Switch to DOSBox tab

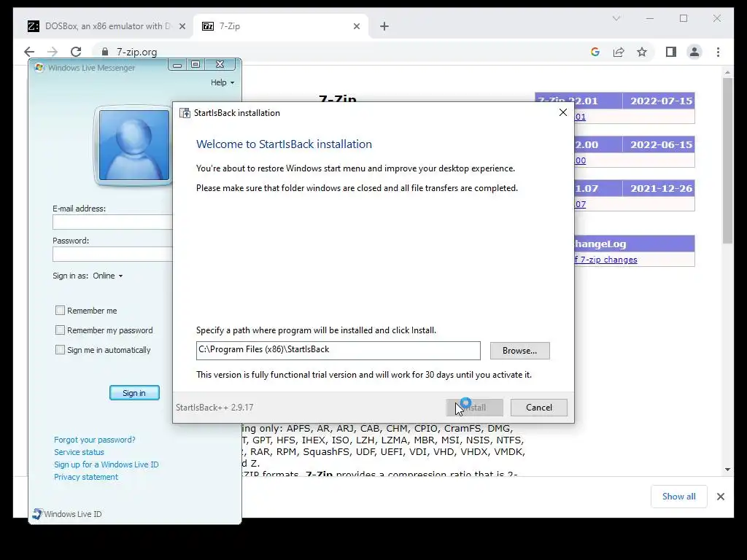coord(107,26)
